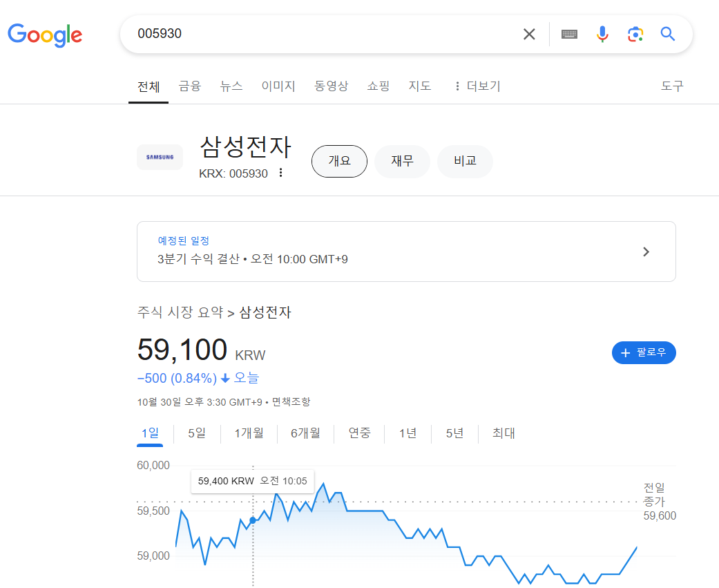Screen dimensions: 719x588
Task: Click the KRX: 005930 ticker text
Action: 233,173
